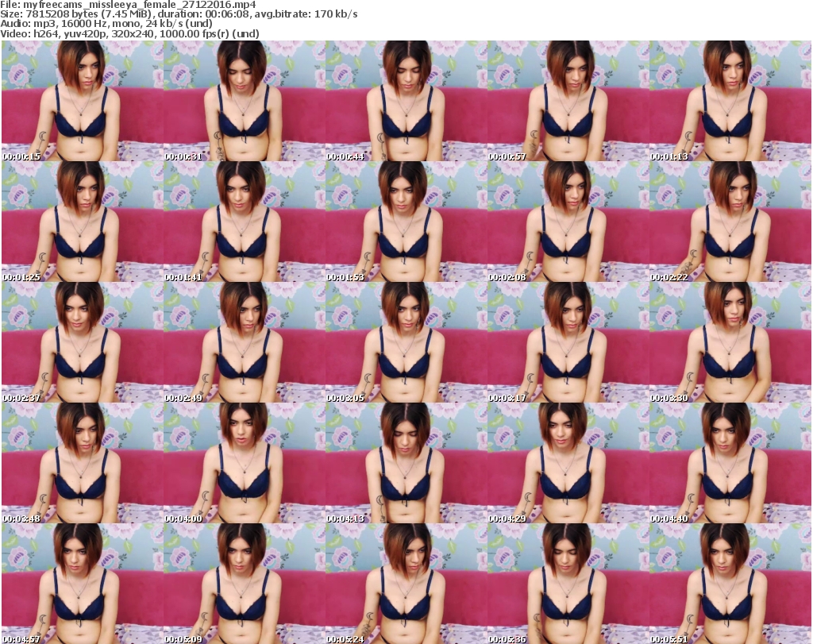Screen dimensions: 813x644
Task: Select the thumbnail frame stamped 00:01:53
Action: click(x=406, y=222)
